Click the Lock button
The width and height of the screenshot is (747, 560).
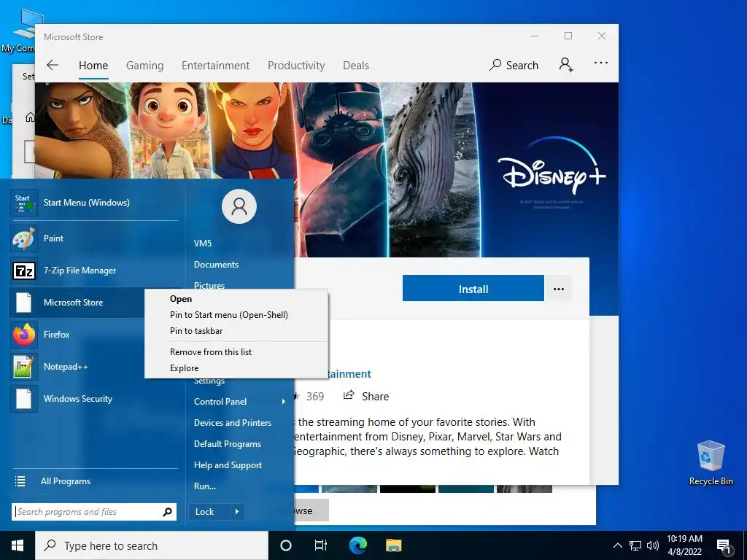click(x=209, y=512)
